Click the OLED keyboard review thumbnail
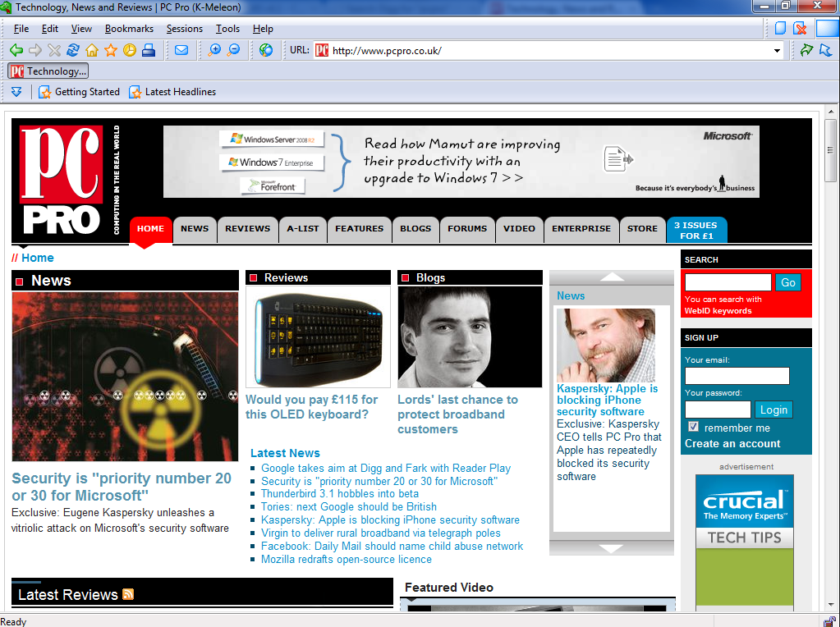The height and width of the screenshot is (627, 840). coord(319,336)
